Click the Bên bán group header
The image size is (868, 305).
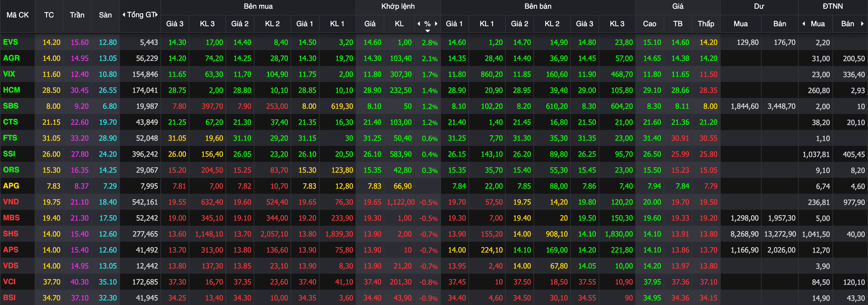click(x=538, y=6)
